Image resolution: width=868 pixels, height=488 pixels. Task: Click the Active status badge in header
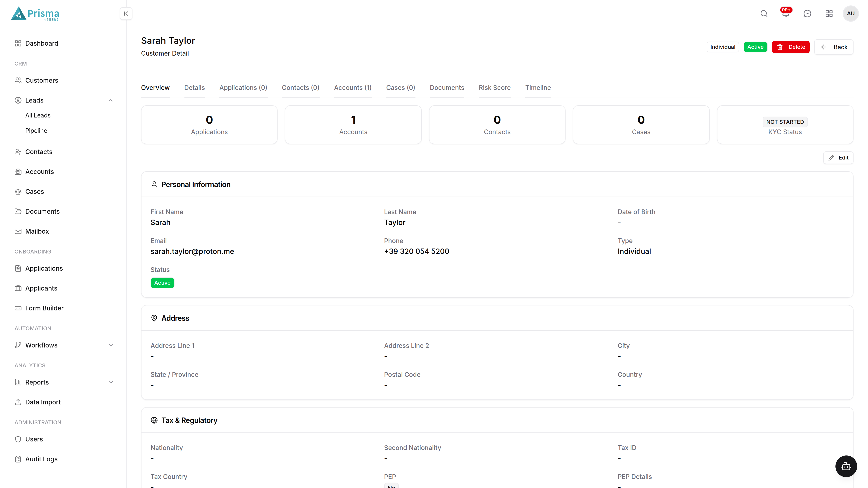pyautogui.click(x=755, y=47)
